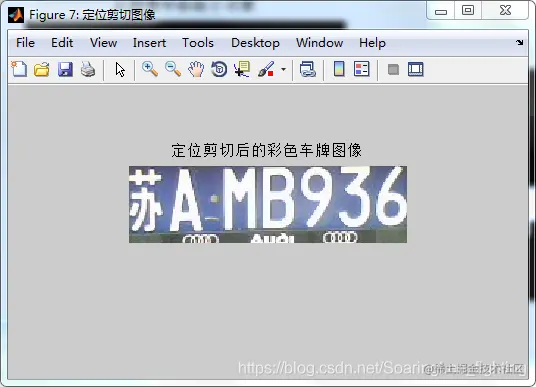Open the Edit menu
The image size is (536, 387).
click(x=62, y=43)
